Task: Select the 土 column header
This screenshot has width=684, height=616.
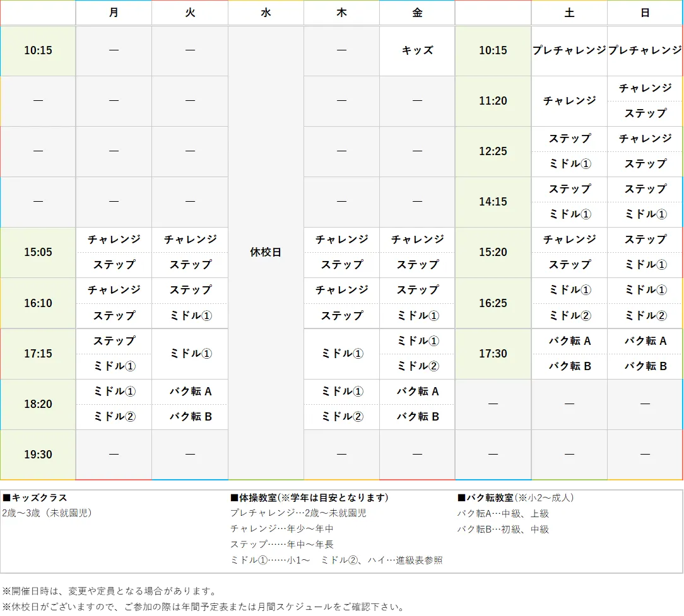Action: point(569,13)
